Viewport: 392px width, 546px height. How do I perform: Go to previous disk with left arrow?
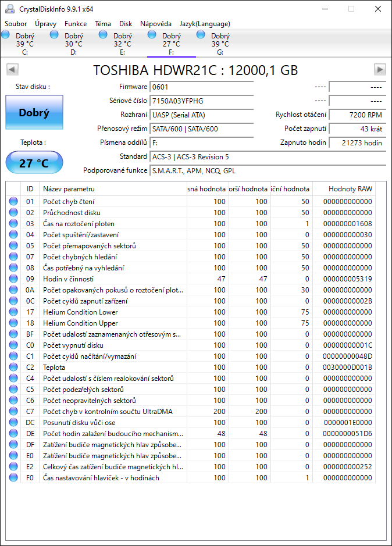coord(12,69)
